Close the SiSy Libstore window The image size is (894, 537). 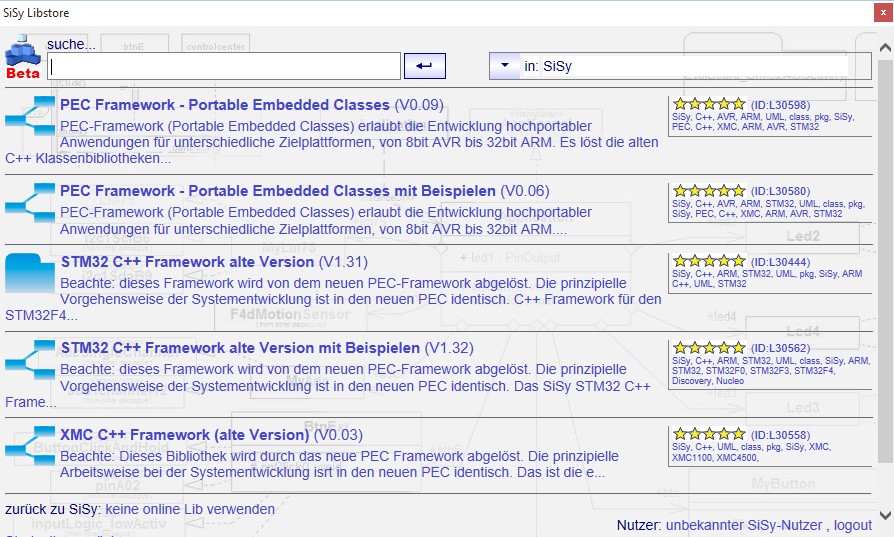(x=883, y=13)
